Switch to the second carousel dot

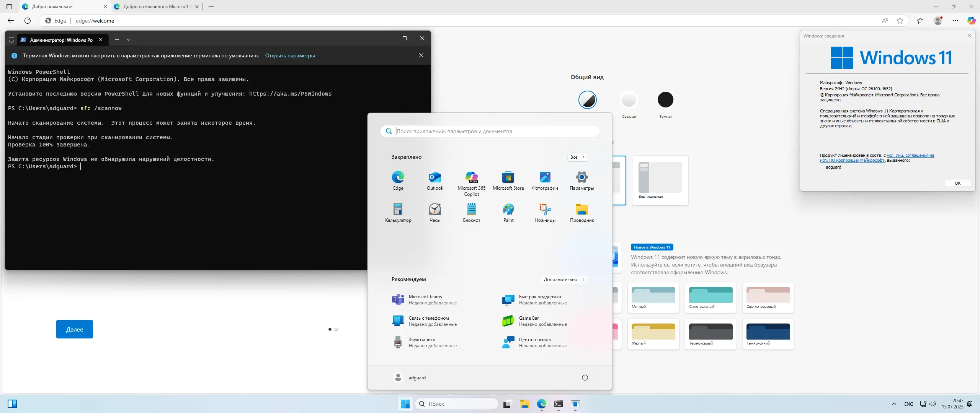(336, 329)
